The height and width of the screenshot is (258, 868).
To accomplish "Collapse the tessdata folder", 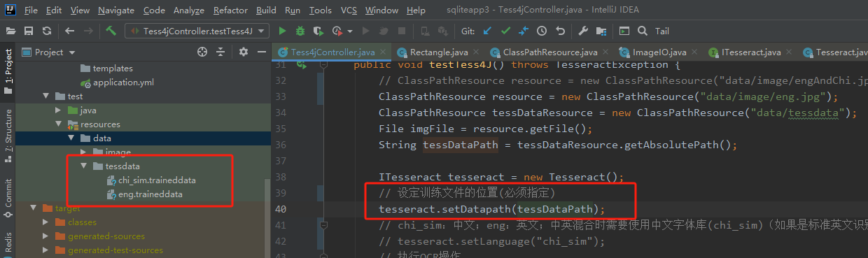I will point(83,166).
